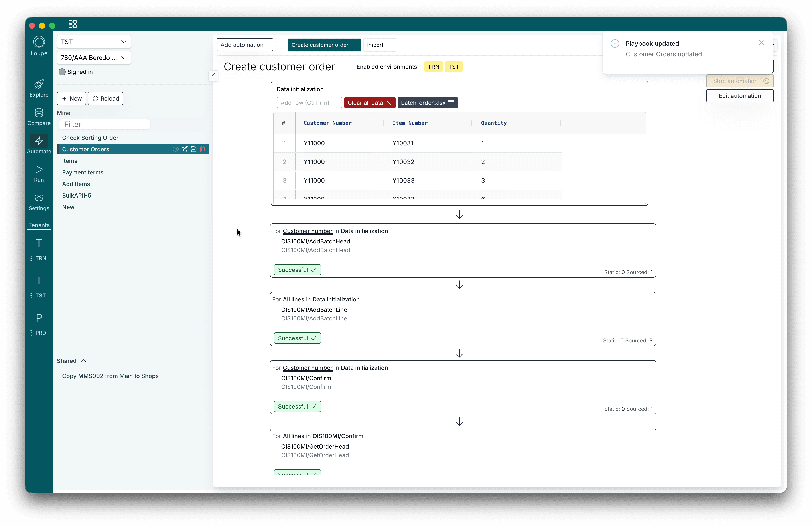
Task: Click the red Clear all data button
Action: [369, 103]
